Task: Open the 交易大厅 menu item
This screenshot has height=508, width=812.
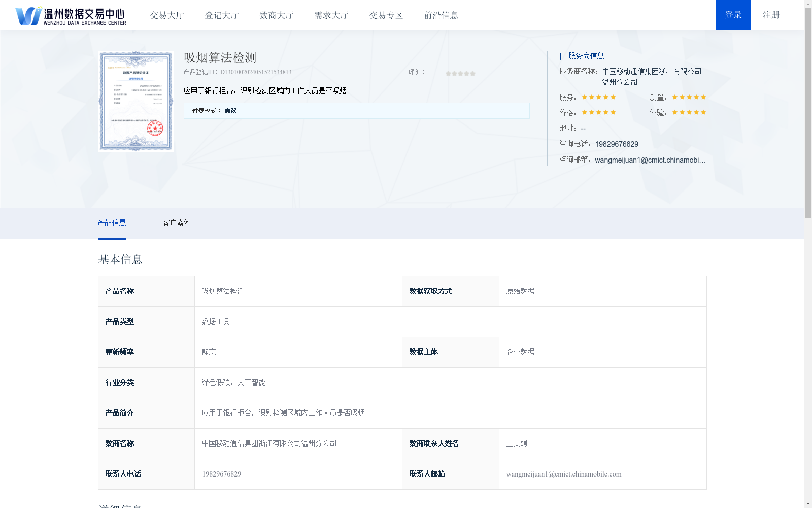Action: coord(167,15)
